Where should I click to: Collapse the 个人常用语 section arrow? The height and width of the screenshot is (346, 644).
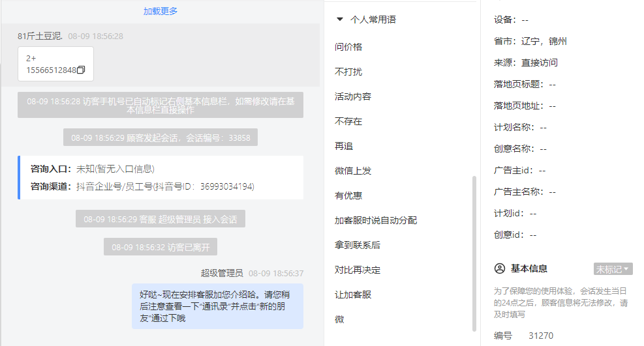340,20
